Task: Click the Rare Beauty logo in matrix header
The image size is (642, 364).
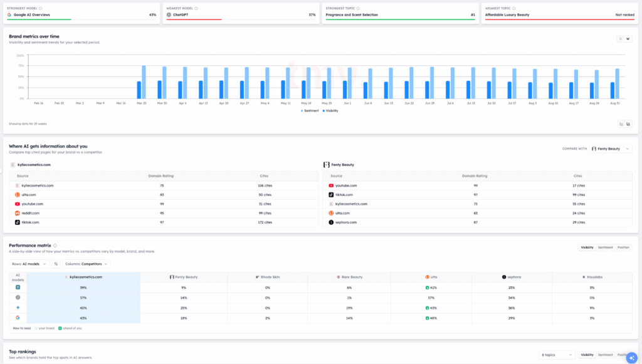Action: 338,277
